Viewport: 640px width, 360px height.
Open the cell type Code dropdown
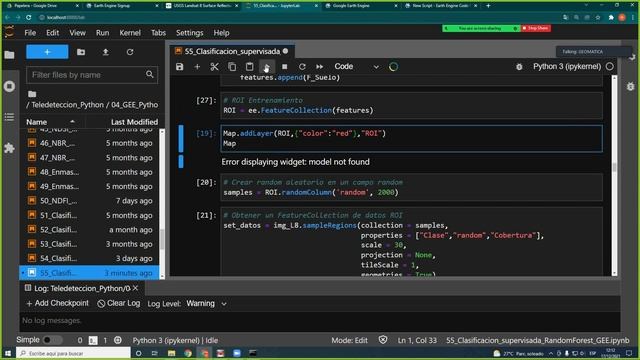356,67
